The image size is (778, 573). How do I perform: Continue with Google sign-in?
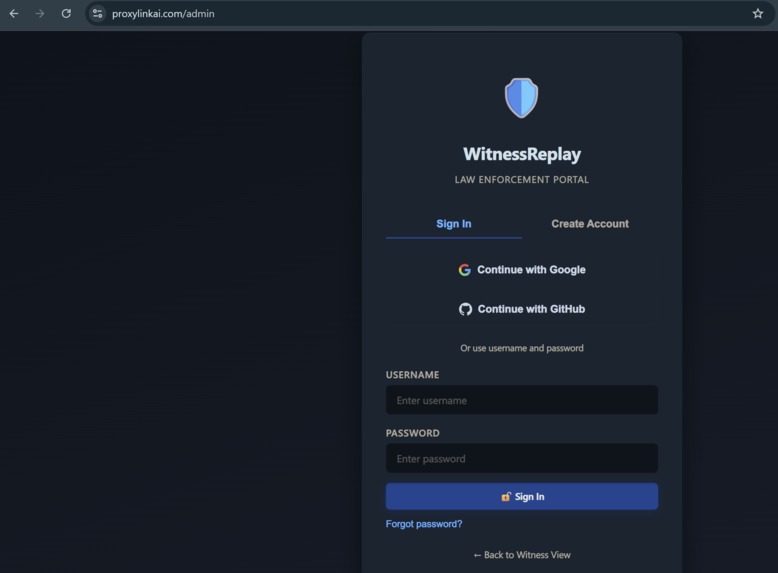[x=522, y=270]
